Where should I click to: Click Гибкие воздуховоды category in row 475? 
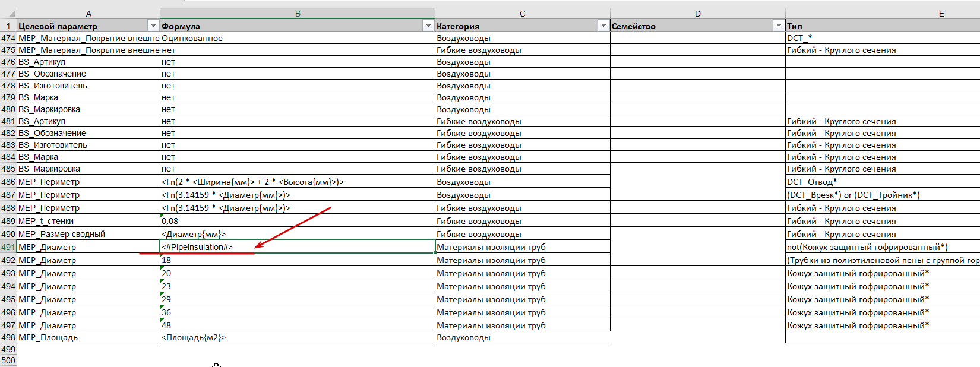[x=523, y=50]
